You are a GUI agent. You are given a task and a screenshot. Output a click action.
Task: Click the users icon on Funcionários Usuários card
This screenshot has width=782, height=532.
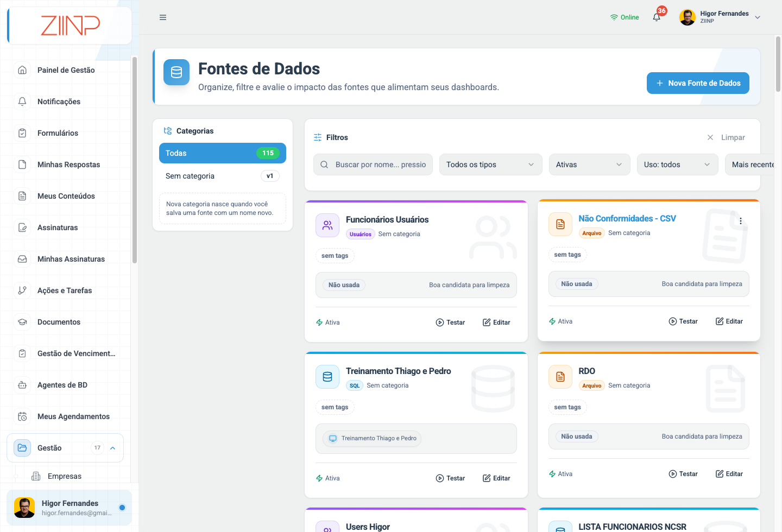(327, 225)
